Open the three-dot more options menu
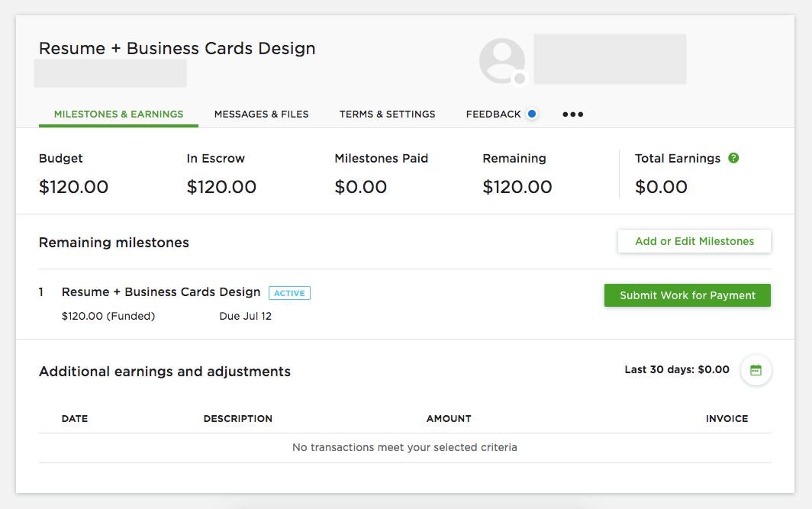812x509 pixels. 572,114
